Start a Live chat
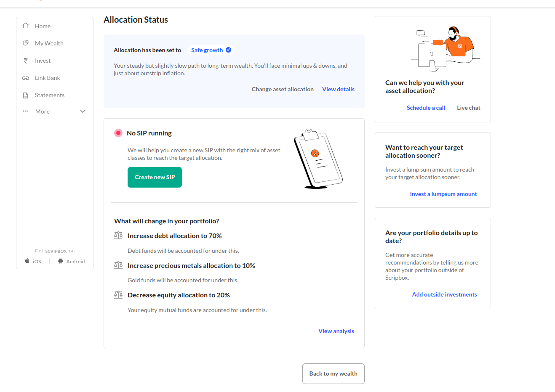The image size is (555, 392). click(468, 108)
